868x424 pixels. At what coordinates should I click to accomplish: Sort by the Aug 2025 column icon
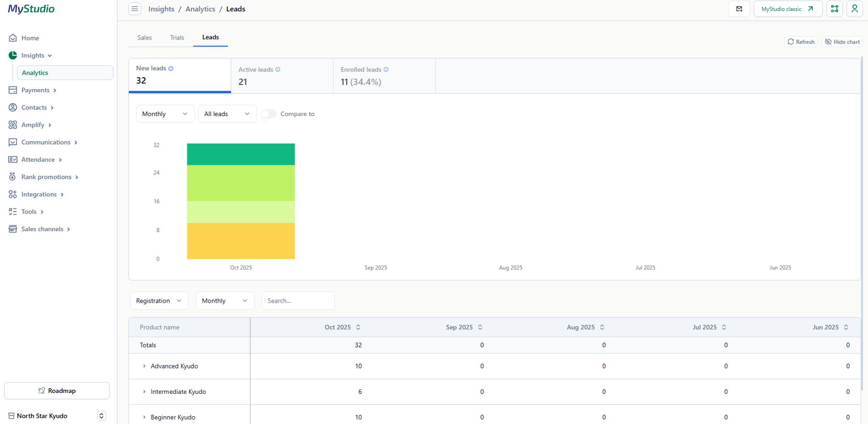tap(602, 327)
